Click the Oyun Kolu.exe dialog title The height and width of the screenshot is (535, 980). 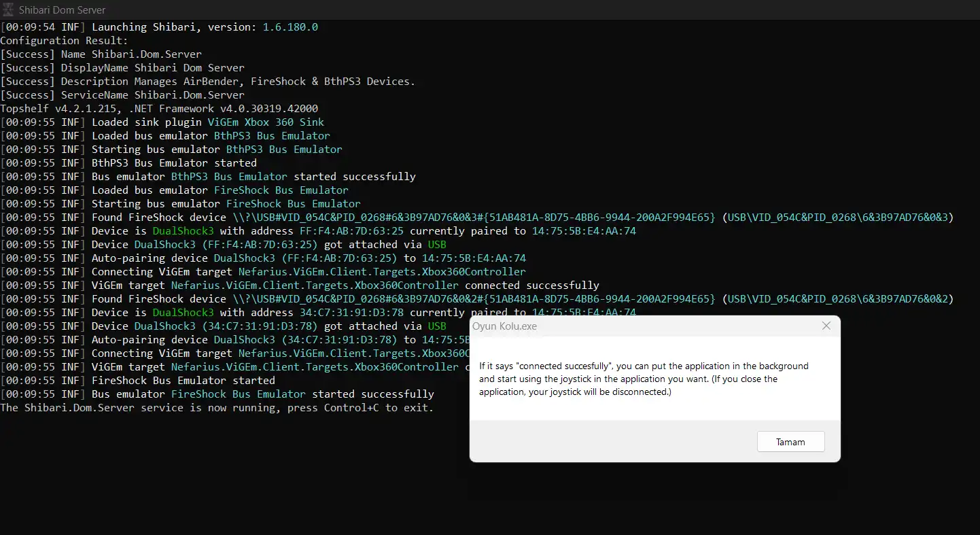pyautogui.click(x=504, y=326)
